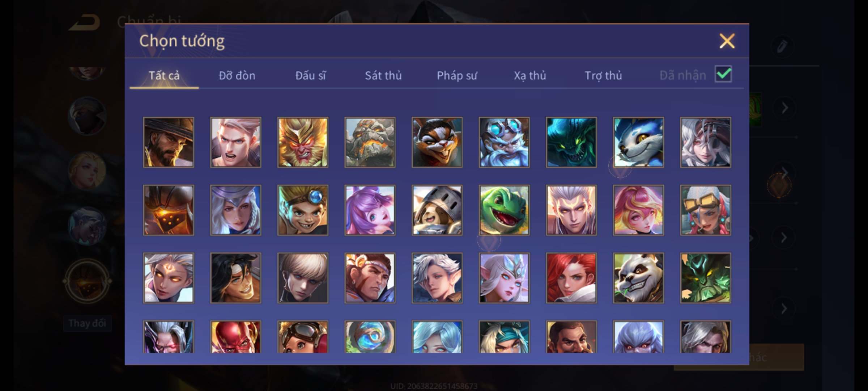Select the white-bearded goggles dwarf portrait

504,142
